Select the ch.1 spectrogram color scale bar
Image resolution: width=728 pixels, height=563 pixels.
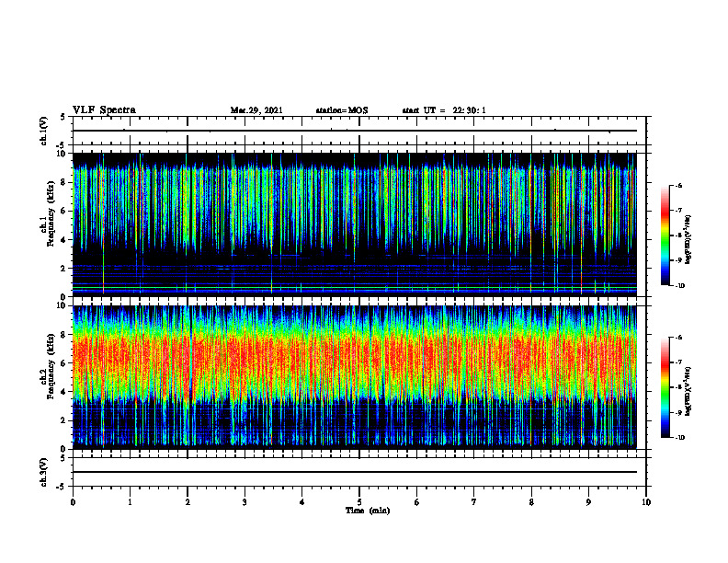[665, 236]
